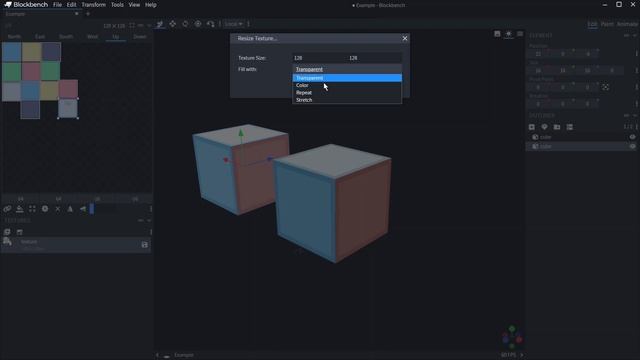The height and width of the screenshot is (360, 640).
Task: Click the import texture icon
Action: click(7, 232)
